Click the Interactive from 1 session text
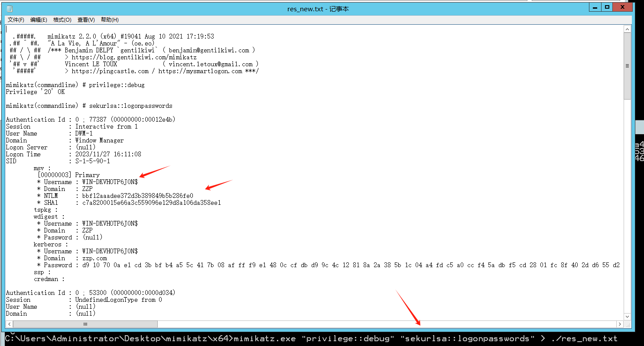This screenshot has width=644, height=346. [x=107, y=126]
